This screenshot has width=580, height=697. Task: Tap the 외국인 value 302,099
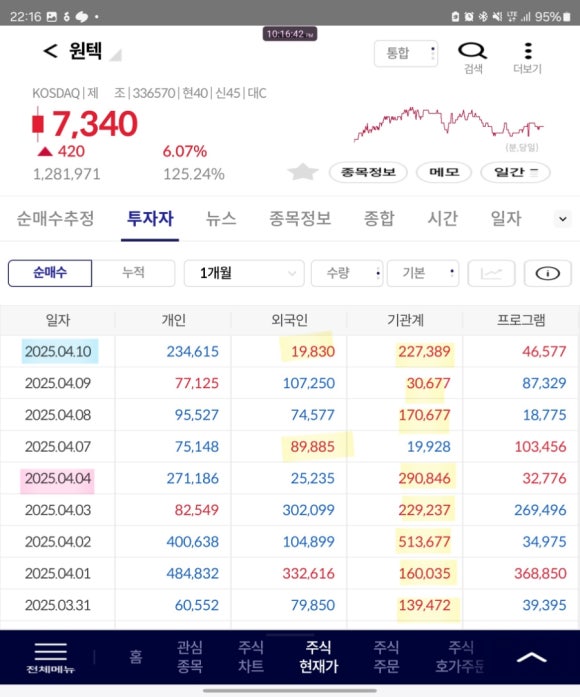click(309, 510)
